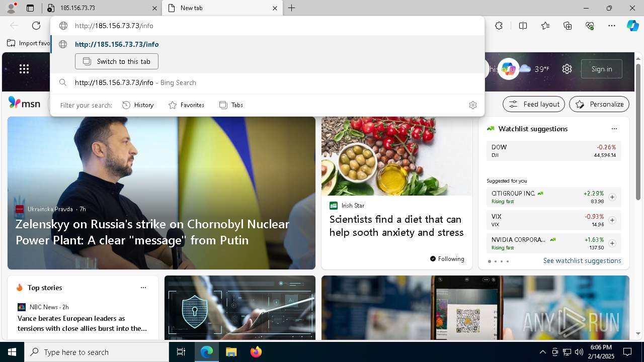This screenshot has height=362, width=644.
Task: Show hidden tray icons chevron
Action: click(x=542, y=352)
